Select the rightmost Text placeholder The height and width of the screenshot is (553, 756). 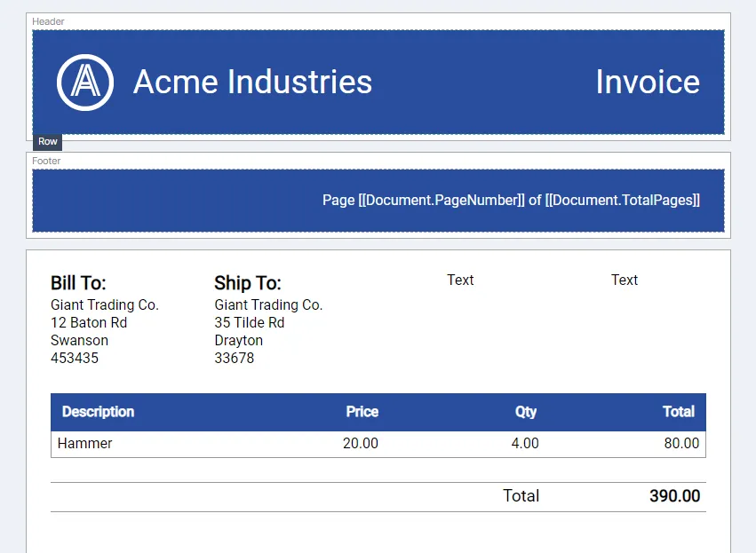point(625,280)
